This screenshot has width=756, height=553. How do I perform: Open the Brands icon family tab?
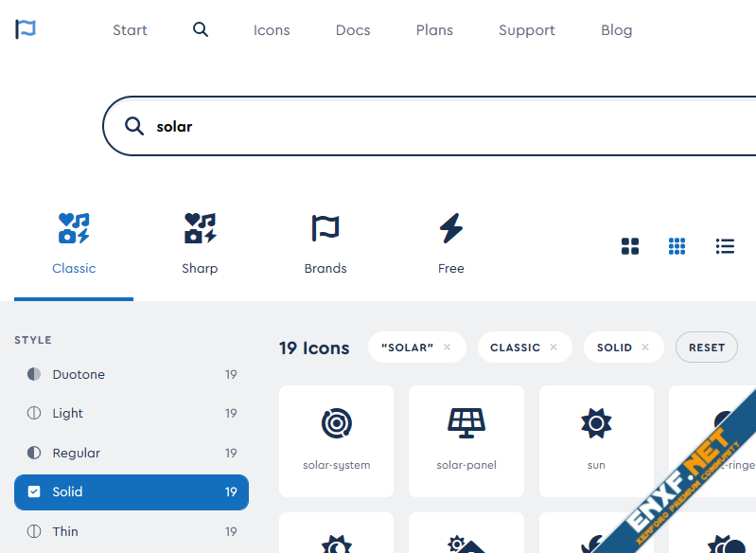click(x=325, y=244)
